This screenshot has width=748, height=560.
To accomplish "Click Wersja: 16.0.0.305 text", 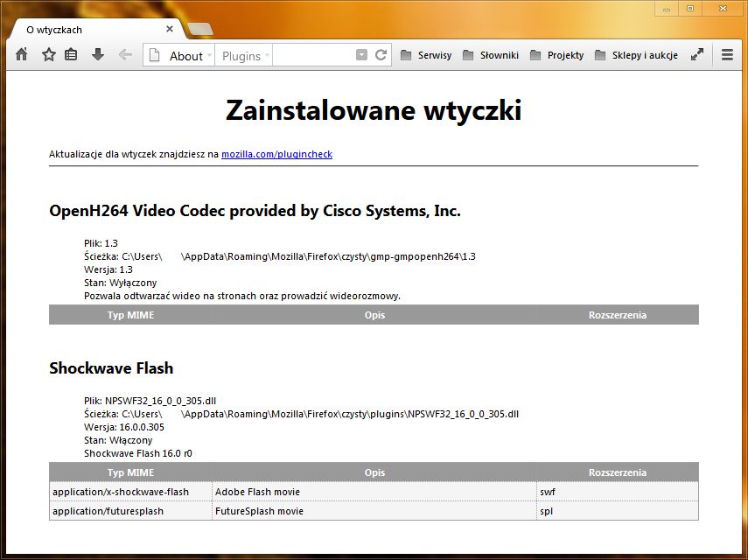I will point(124,427).
